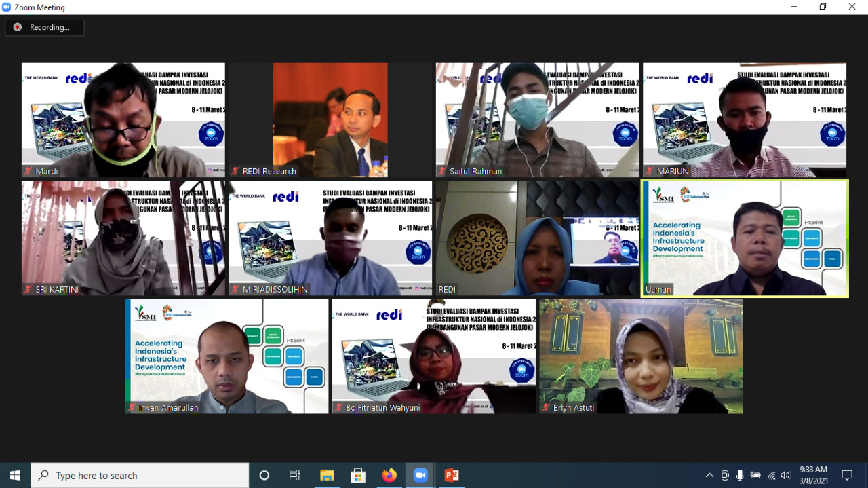The image size is (868, 488).
Task: Open the Action Center notifications icon
Action: [847, 475]
